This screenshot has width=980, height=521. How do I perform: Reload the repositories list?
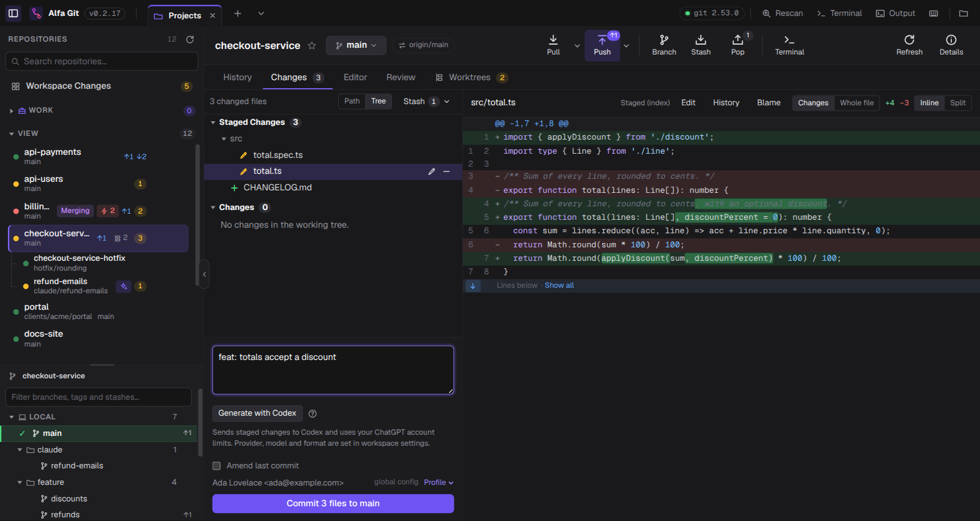point(190,39)
